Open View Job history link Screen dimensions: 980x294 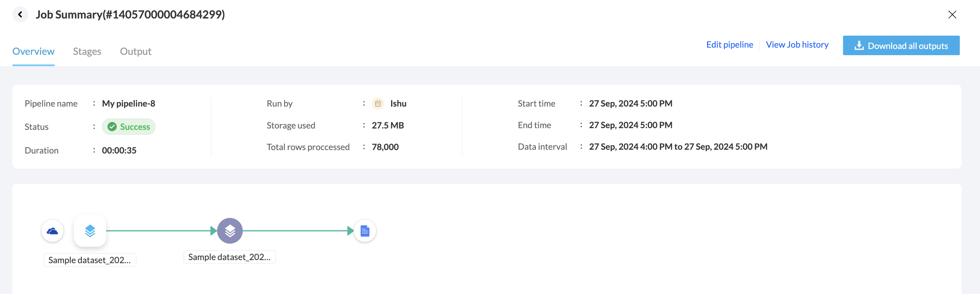(x=797, y=45)
